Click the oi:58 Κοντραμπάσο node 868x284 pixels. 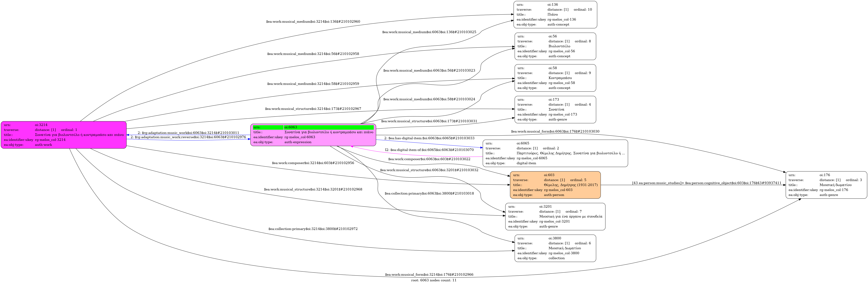click(555, 78)
